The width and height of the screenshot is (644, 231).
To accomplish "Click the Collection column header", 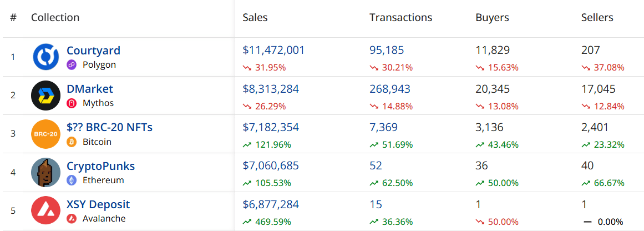I will pyautogui.click(x=55, y=17).
